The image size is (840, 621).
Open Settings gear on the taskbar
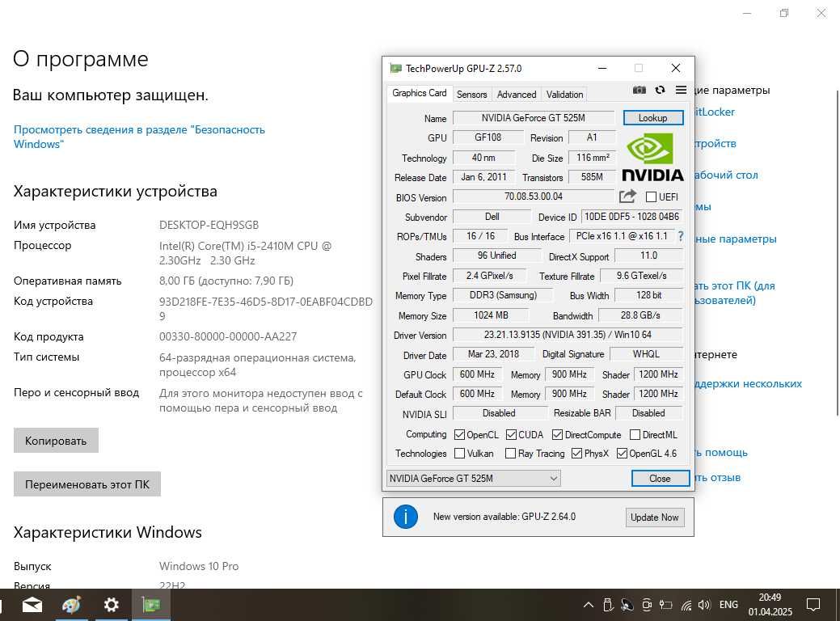point(111,605)
